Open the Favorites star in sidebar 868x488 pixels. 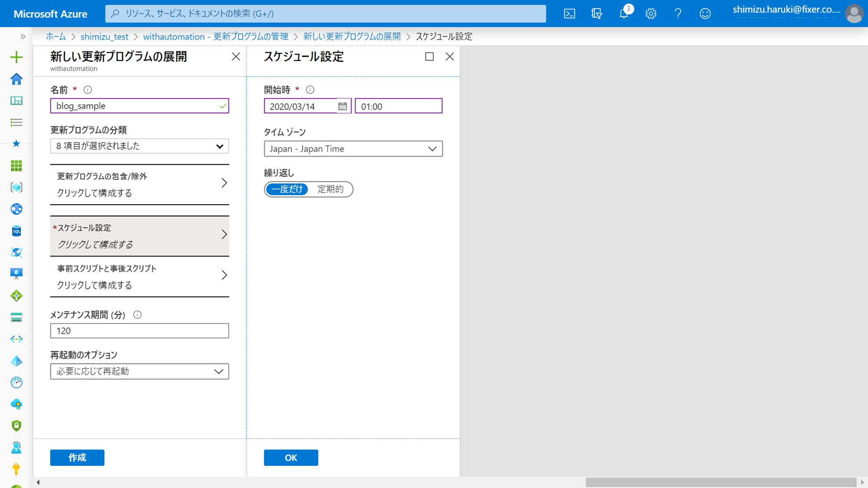[16, 144]
